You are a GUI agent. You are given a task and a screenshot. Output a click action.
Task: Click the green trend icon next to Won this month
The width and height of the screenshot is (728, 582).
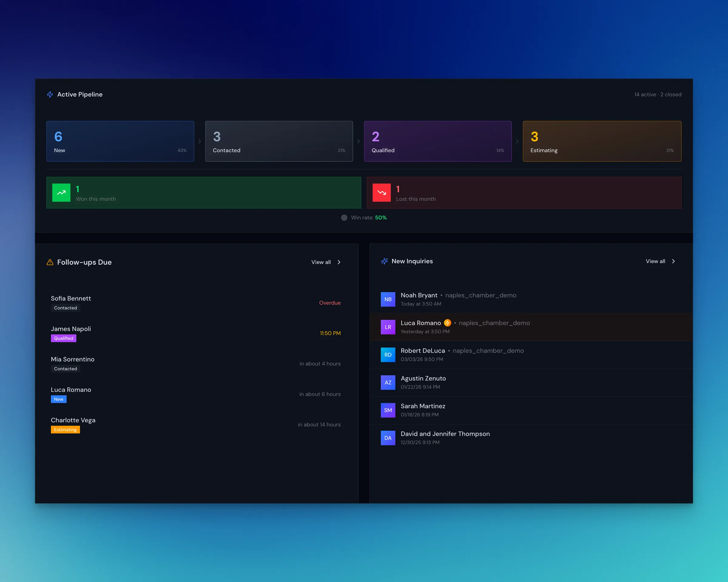pos(61,192)
